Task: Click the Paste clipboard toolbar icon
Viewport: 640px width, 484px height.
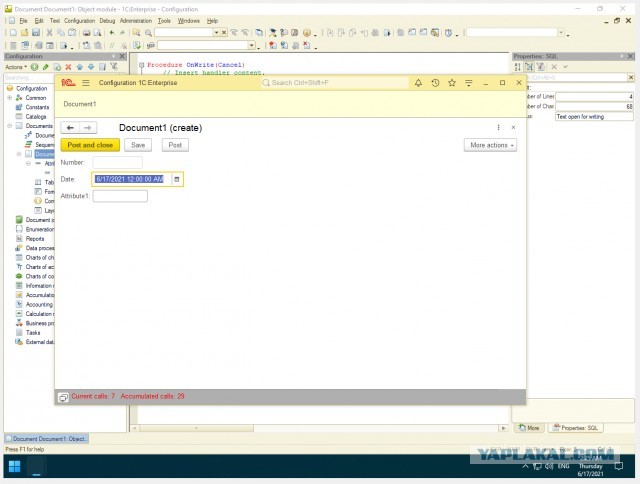Action: [72, 33]
